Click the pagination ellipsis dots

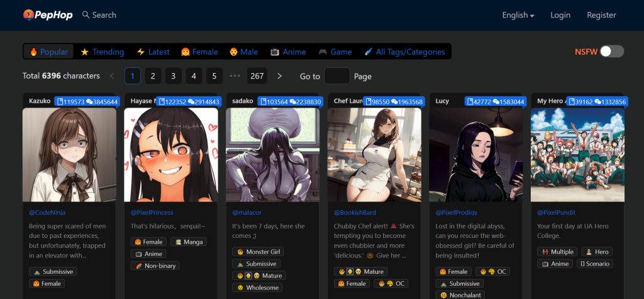click(235, 76)
